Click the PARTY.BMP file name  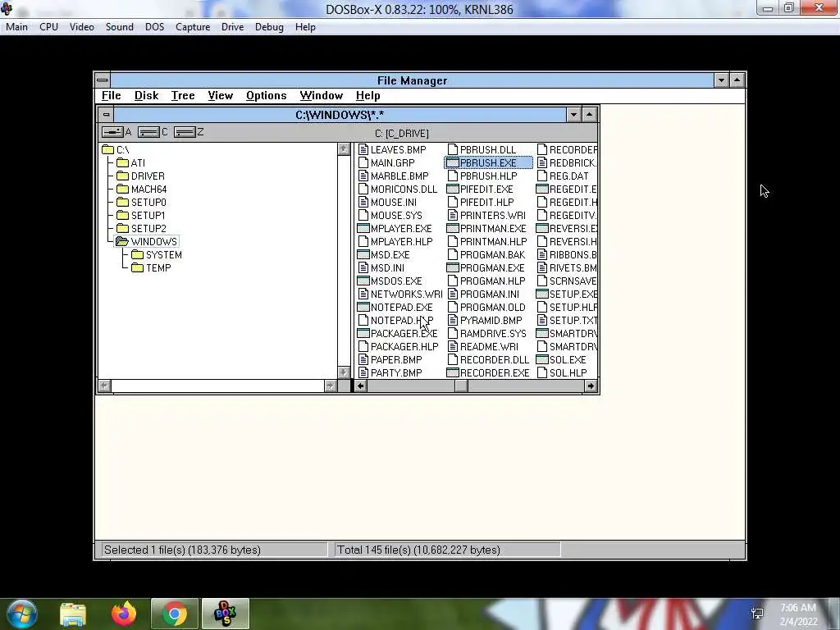point(396,373)
